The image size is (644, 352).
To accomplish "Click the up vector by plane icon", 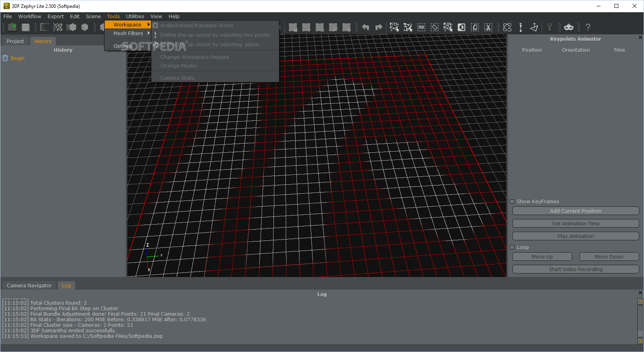I will pos(534,27).
